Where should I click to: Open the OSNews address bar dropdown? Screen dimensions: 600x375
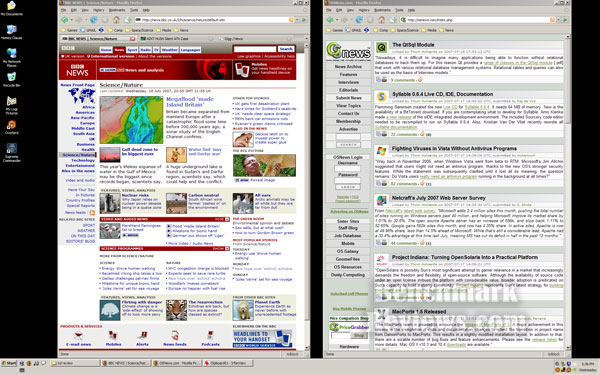click(559, 20)
